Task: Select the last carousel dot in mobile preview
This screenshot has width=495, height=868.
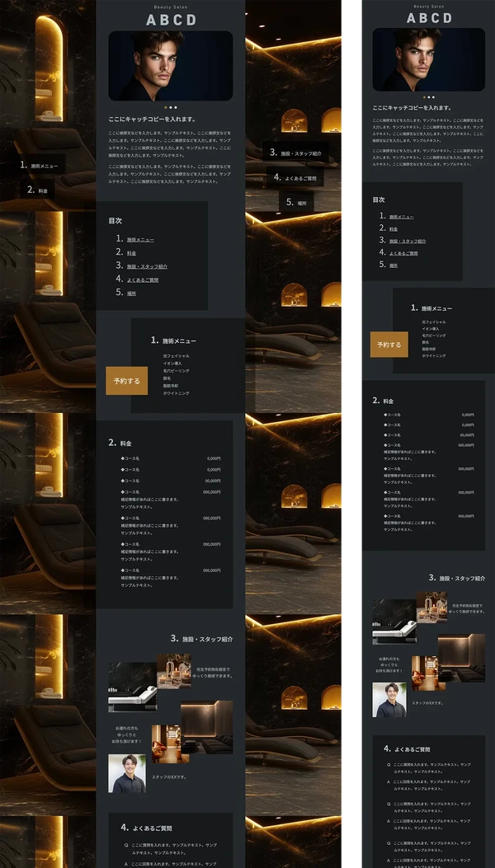Action: 433,97
